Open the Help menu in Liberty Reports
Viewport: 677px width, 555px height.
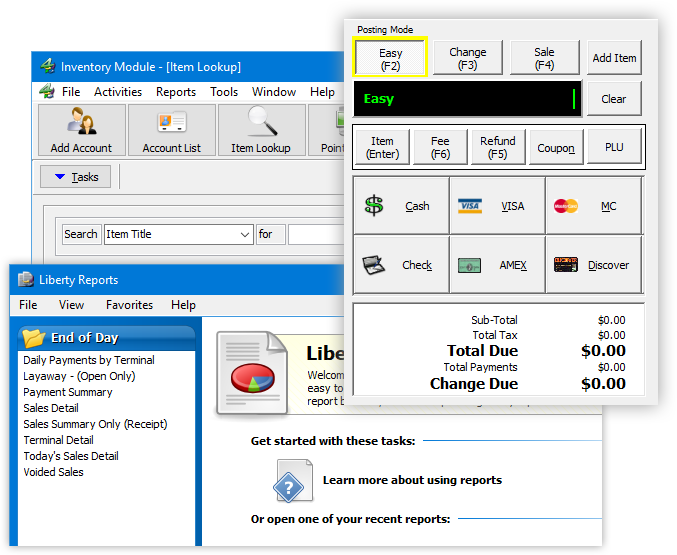tap(183, 305)
